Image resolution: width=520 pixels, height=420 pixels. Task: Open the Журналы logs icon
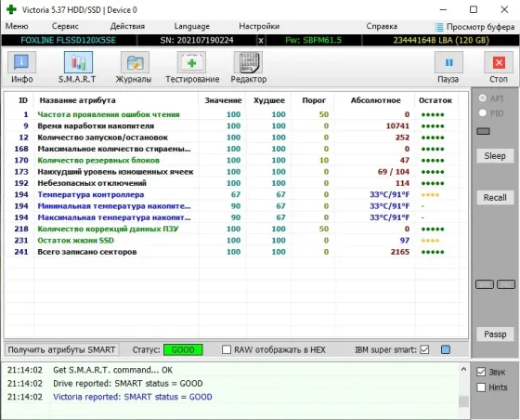(135, 62)
